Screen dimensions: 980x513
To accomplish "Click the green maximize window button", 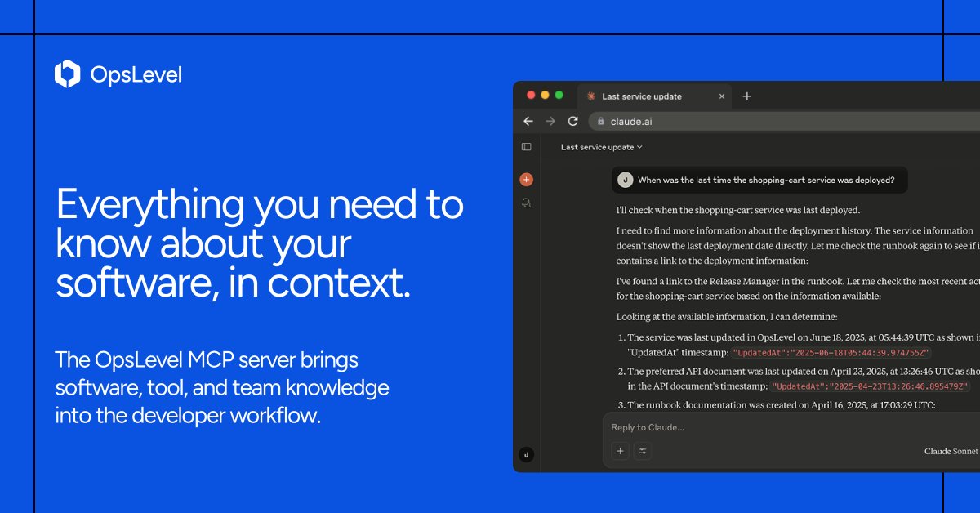I will pyautogui.click(x=559, y=95).
